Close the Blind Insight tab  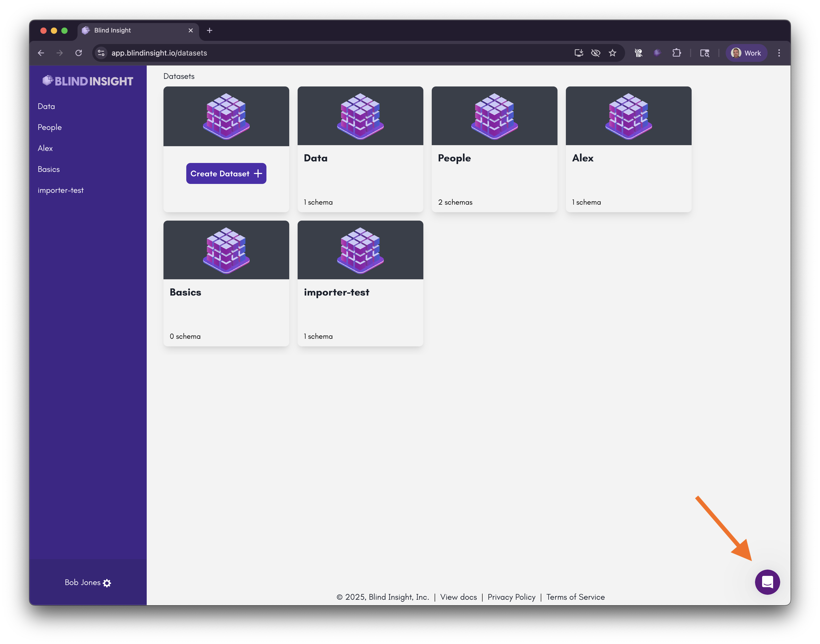(x=191, y=30)
